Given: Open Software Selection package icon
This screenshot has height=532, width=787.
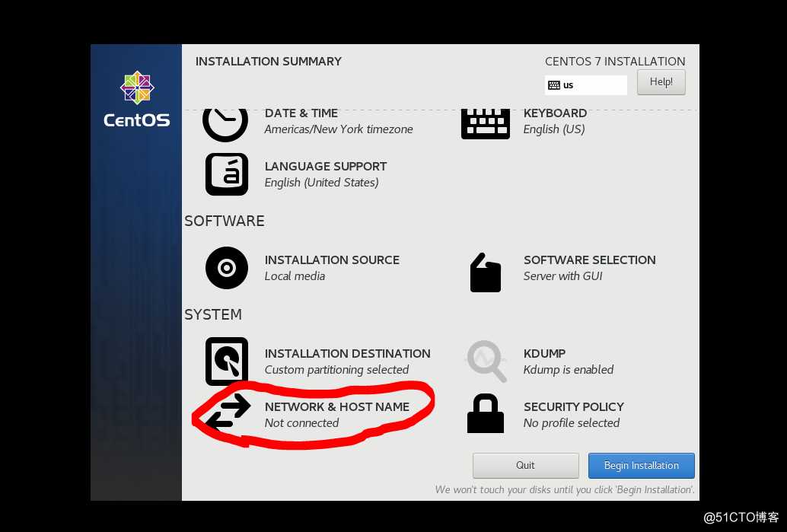Looking at the screenshot, I should click(x=486, y=272).
